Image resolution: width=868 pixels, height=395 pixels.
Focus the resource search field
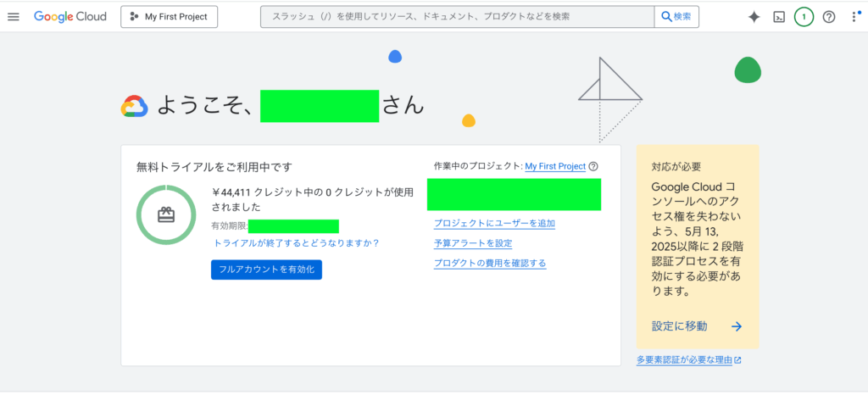(457, 17)
